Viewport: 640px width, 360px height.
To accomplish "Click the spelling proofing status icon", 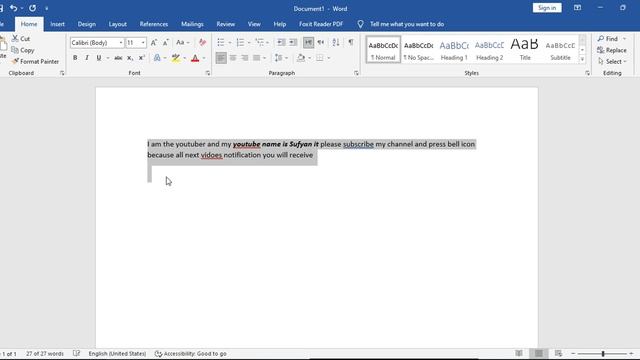I will click(76, 353).
